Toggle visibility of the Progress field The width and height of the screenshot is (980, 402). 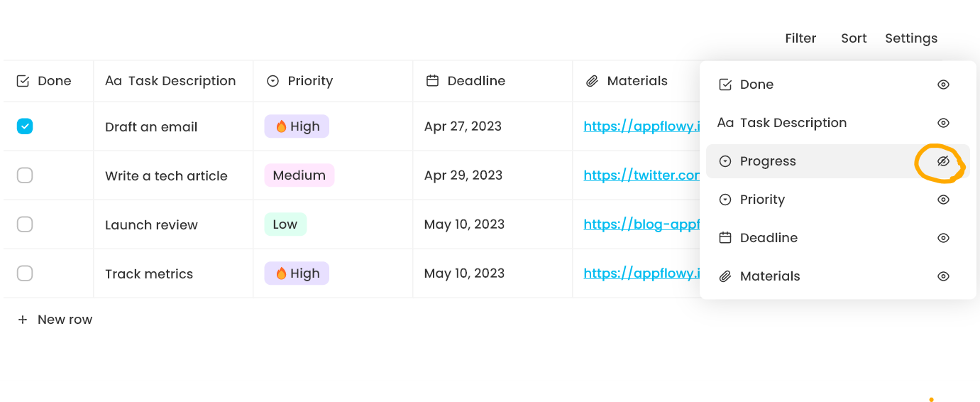click(943, 161)
